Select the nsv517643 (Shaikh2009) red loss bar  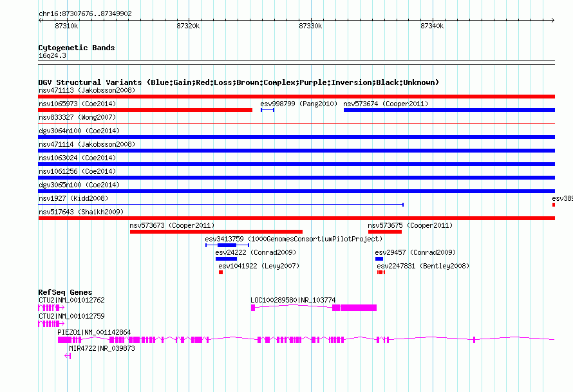[x=296, y=218]
